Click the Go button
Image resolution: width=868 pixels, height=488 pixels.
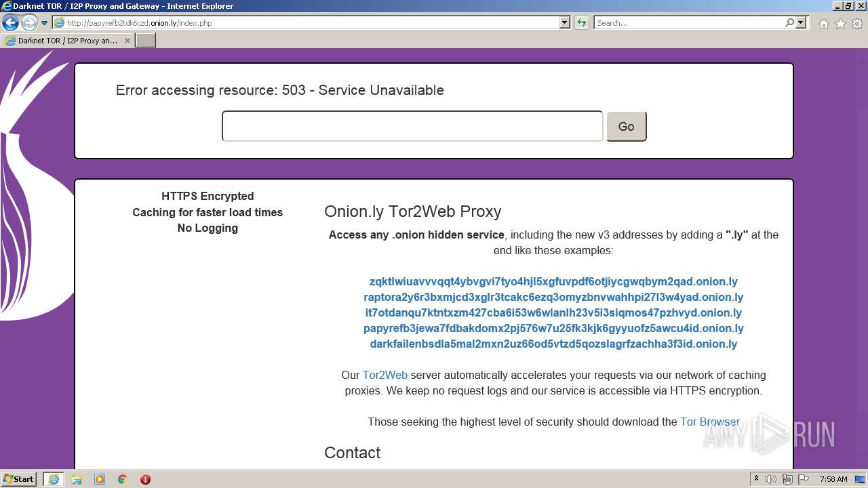pyautogui.click(x=627, y=127)
